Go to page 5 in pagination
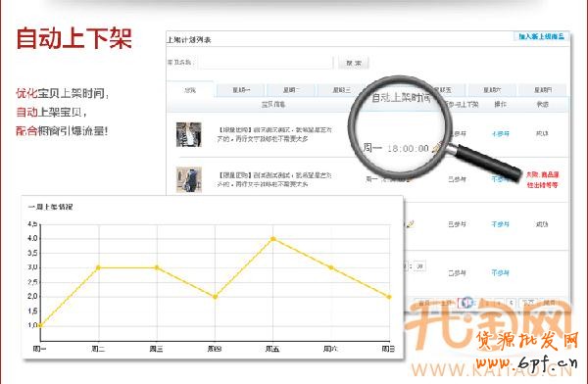 (512, 303)
